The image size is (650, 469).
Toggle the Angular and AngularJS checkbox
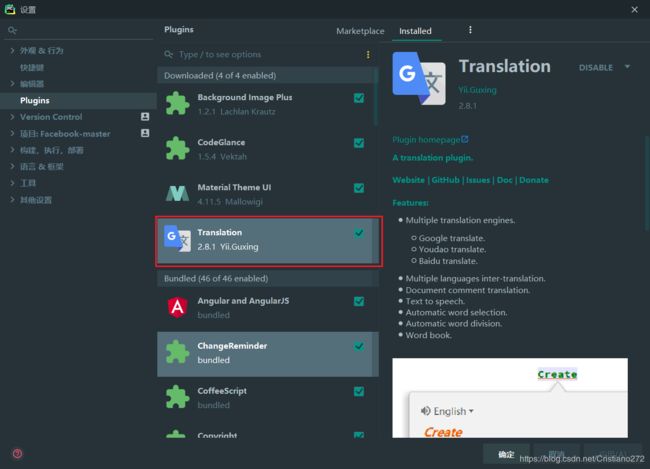pyautogui.click(x=359, y=301)
